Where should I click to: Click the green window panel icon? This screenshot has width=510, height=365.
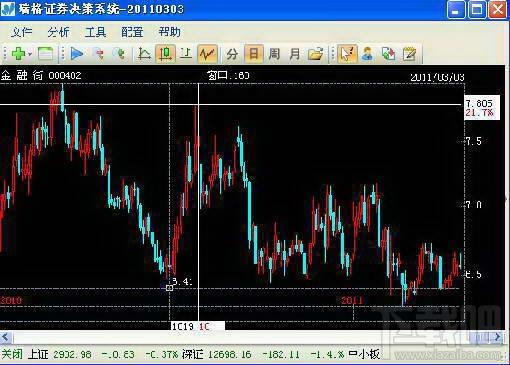tap(45, 54)
